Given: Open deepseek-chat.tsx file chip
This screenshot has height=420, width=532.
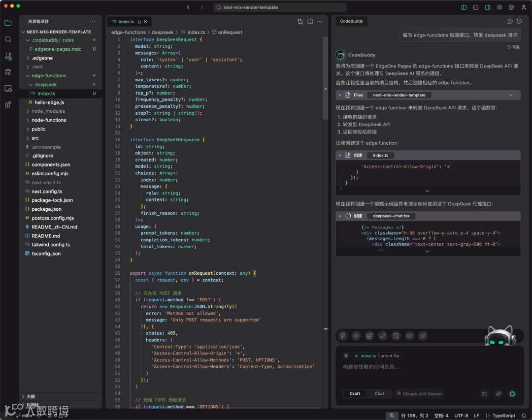Looking at the screenshot, I should coord(391,216).
